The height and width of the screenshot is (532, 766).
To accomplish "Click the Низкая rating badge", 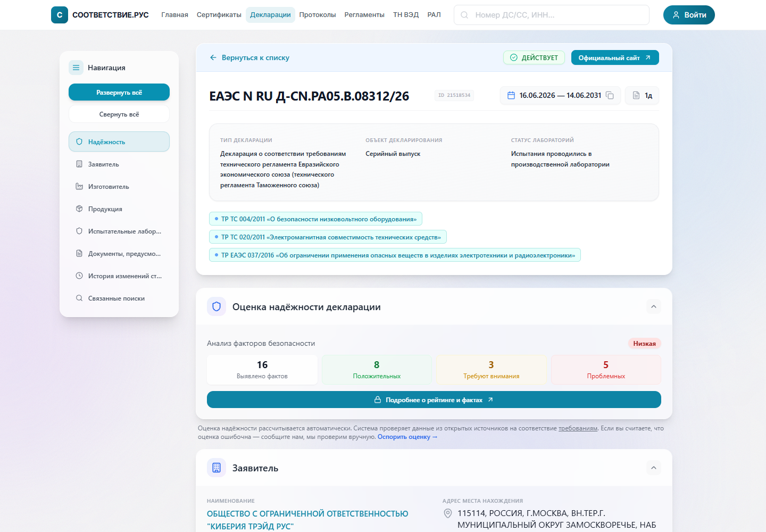I will [x=644, y=343].
